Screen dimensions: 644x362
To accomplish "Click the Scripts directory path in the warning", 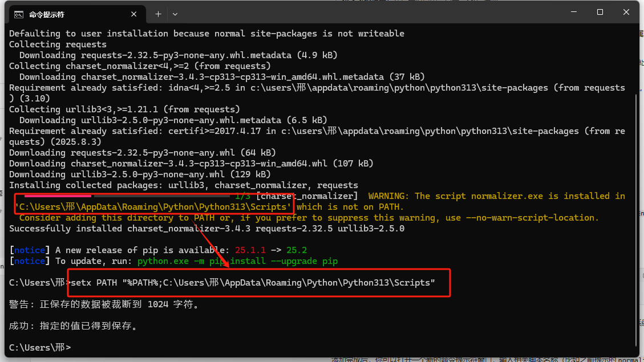I will (153, 207).
